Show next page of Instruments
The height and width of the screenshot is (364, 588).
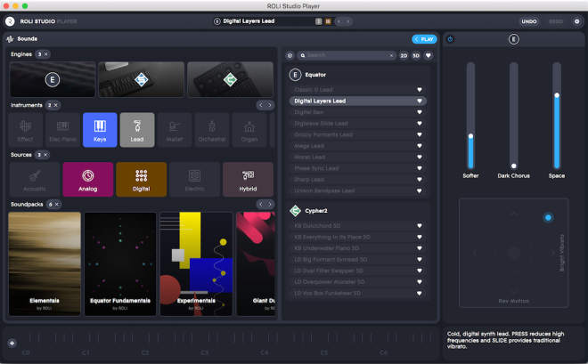point(270,105)
